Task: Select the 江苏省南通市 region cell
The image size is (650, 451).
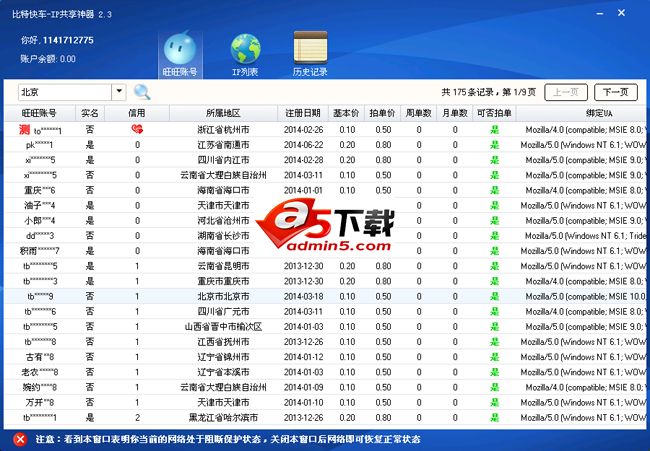Action: (x=223, y=145)
